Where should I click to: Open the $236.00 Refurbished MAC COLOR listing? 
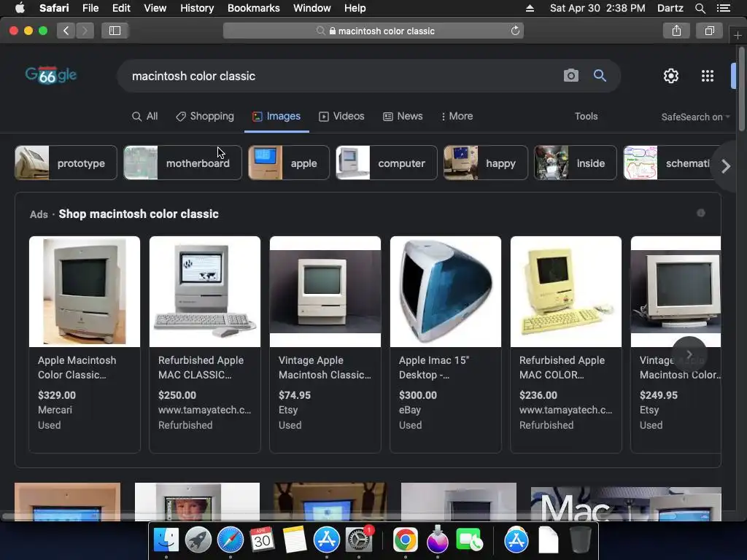tap(566, 344)
